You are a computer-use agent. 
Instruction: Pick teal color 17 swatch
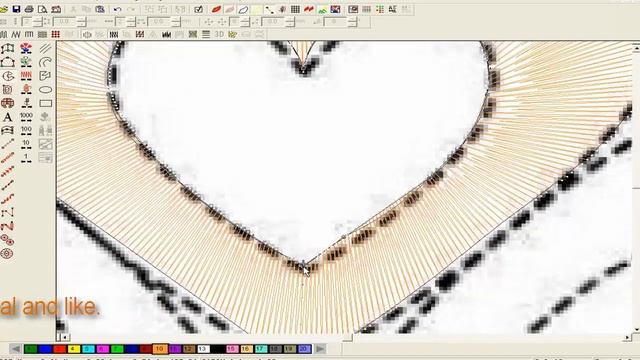[261, 349]
